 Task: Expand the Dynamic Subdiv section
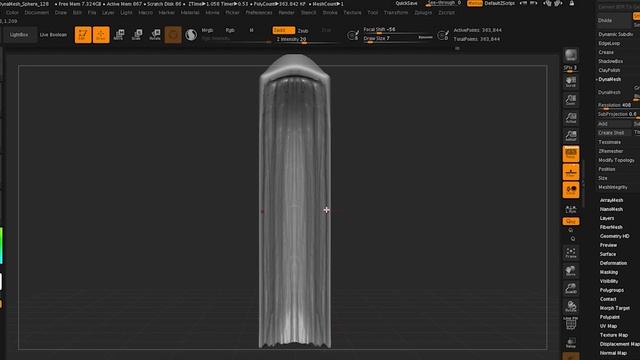tap(616, 34)
